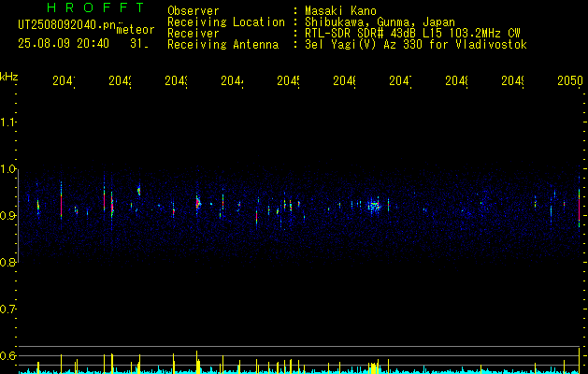This screenshot has height=374, width=588.
Task: Click the 2041 time axis label
Action: click(x=64, y=81)
